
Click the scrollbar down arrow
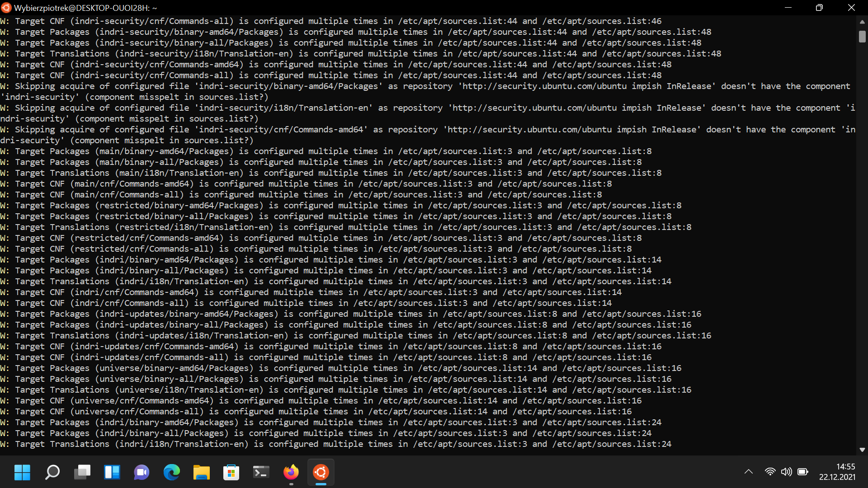point(863,450)
